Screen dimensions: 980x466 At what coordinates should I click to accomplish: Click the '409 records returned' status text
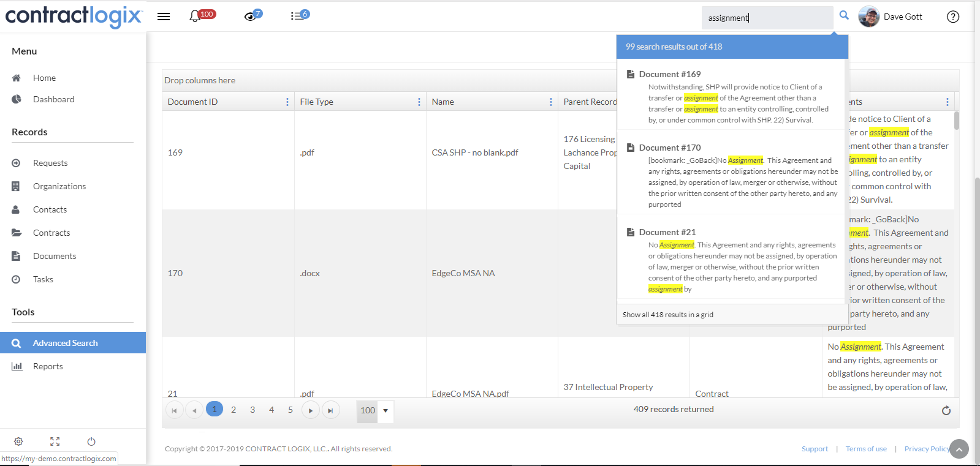coord(674,409)
